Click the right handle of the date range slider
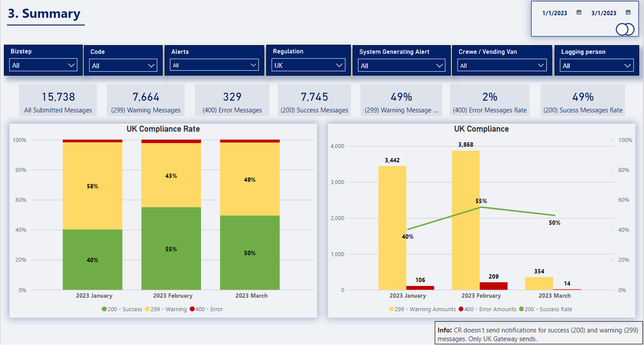Image resolution: width=644 pixels, height=345 pixels. [628, 29]
